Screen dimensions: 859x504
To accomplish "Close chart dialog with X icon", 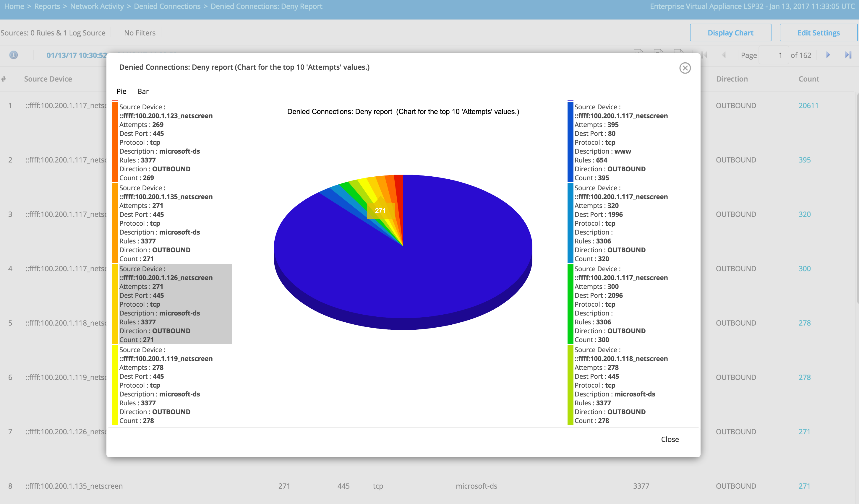I will point(685,68).
